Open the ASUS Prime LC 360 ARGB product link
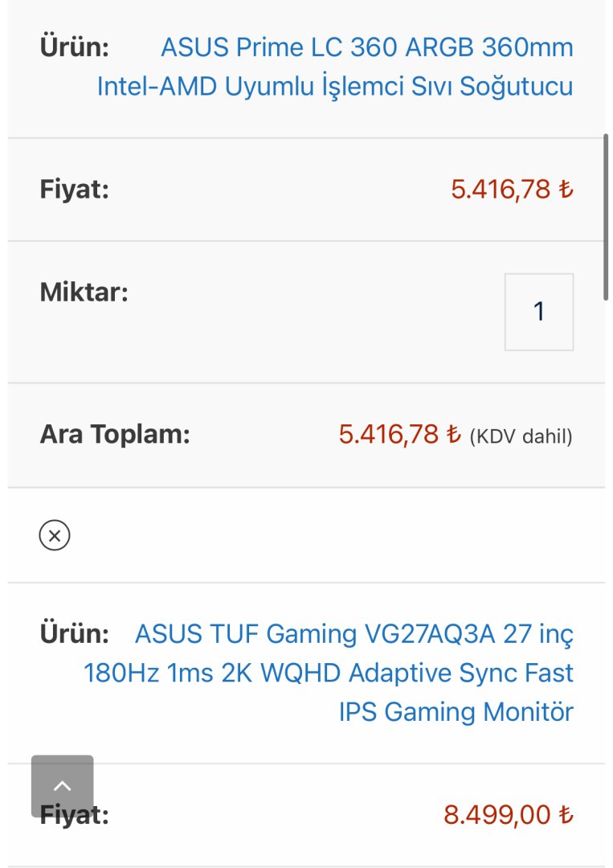 [366, 47]
